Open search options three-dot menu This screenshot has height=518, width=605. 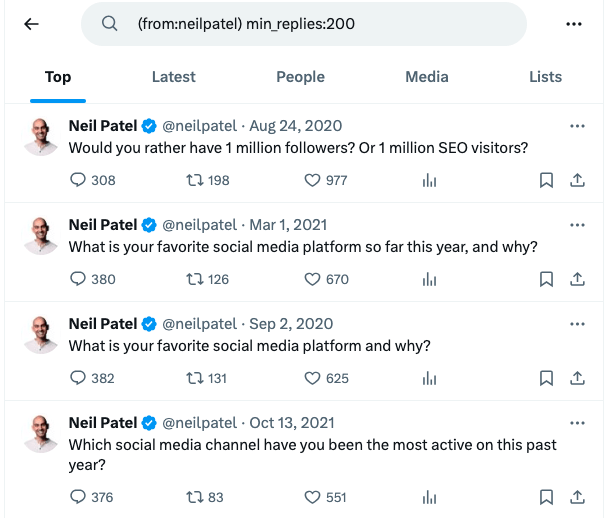coord(574,24)
